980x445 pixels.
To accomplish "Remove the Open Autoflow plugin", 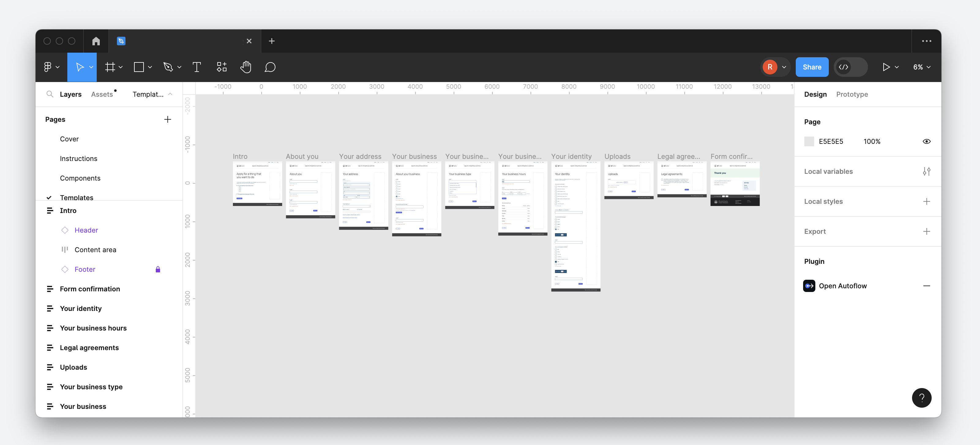I will [927, 286].
